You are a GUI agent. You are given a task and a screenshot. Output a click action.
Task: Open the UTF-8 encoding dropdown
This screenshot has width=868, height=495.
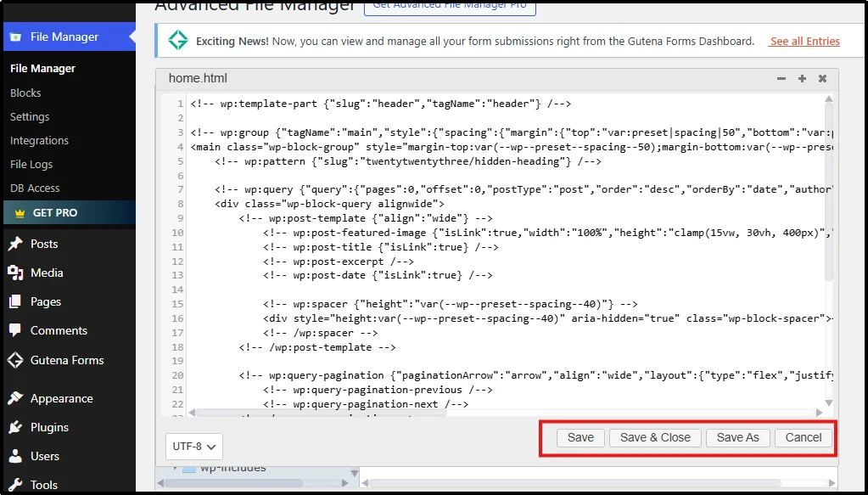coord(193,447)
